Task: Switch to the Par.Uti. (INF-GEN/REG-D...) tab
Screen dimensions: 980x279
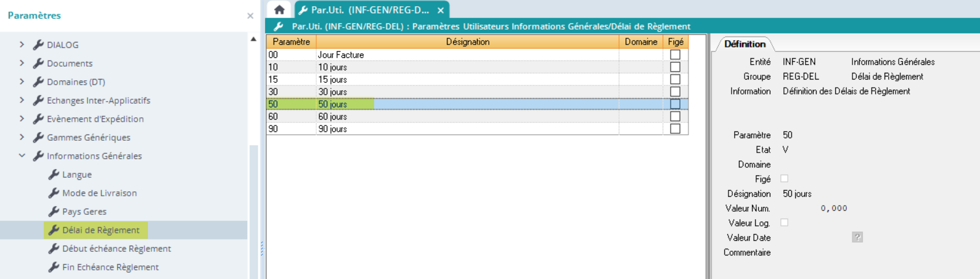Action: click(x=369, y=10)
